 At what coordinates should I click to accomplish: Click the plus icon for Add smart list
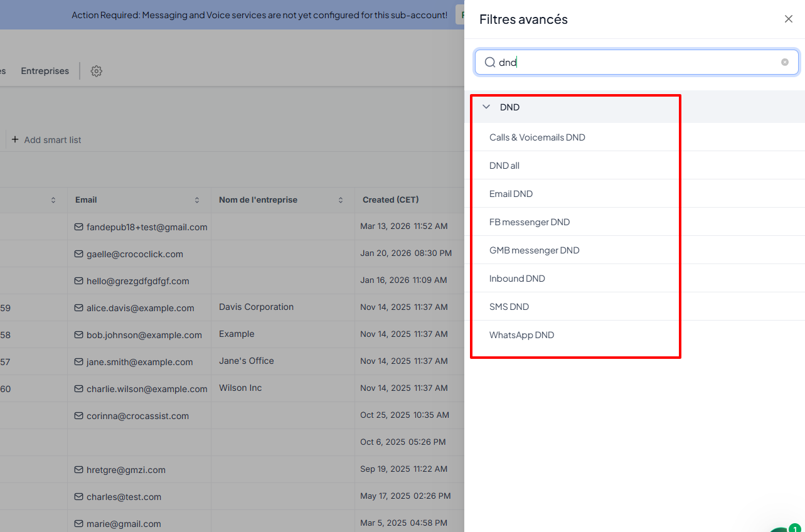click(x=15, y=140)
